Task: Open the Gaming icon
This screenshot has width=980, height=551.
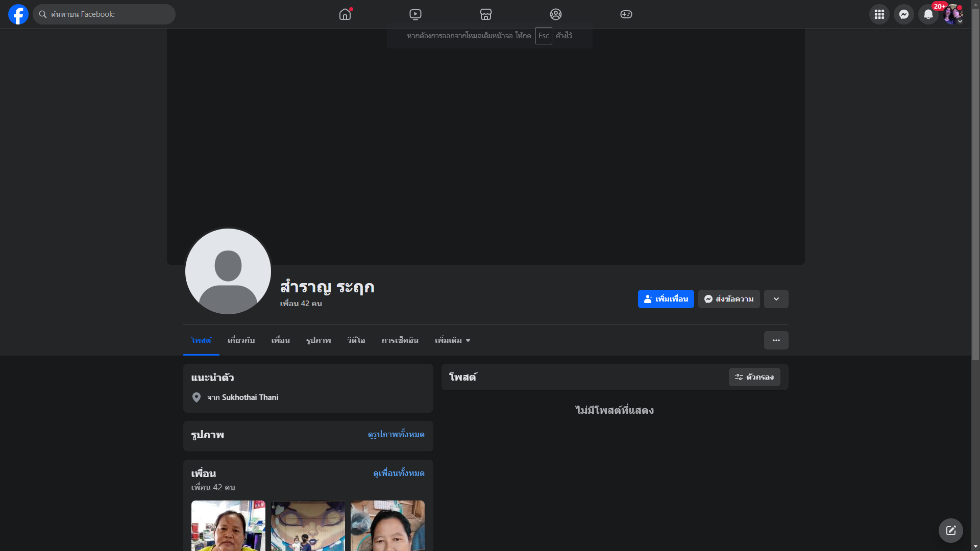Action: click(x=626, y=14)
